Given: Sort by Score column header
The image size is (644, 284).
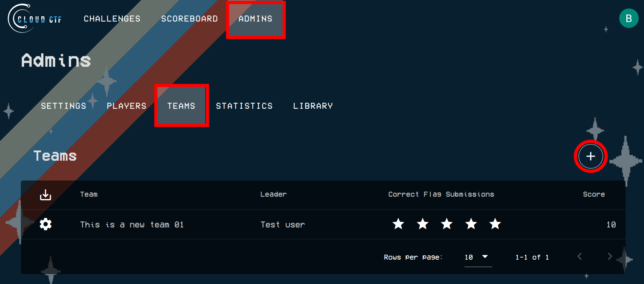Looking at the screenshot, I should tap(594, 194).
